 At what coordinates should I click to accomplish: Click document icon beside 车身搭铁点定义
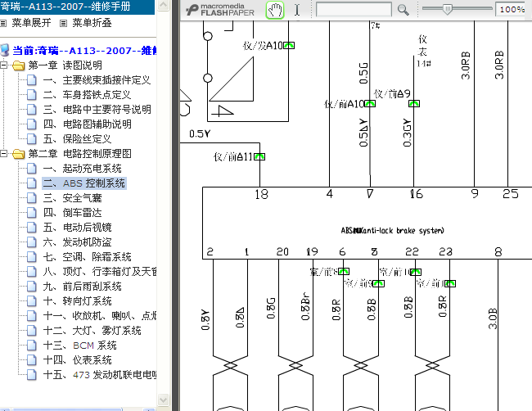[32, 95]
